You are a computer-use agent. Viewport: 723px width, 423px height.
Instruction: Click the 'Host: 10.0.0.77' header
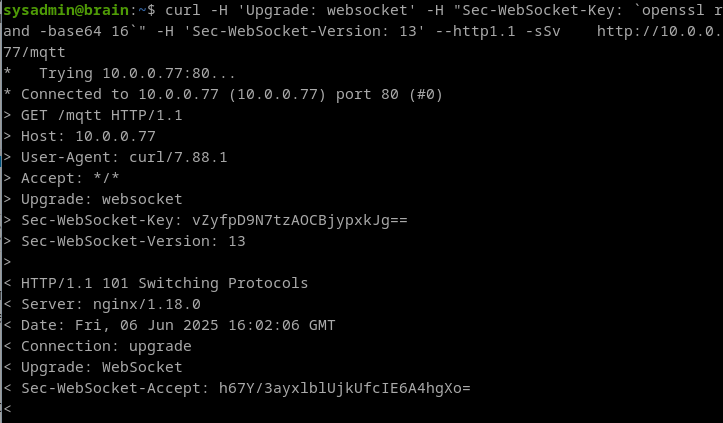pyautogui.click(x=88, y=136)
